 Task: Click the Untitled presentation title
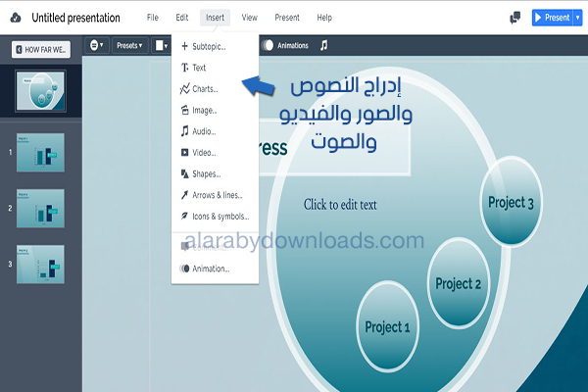click(75, 18)
